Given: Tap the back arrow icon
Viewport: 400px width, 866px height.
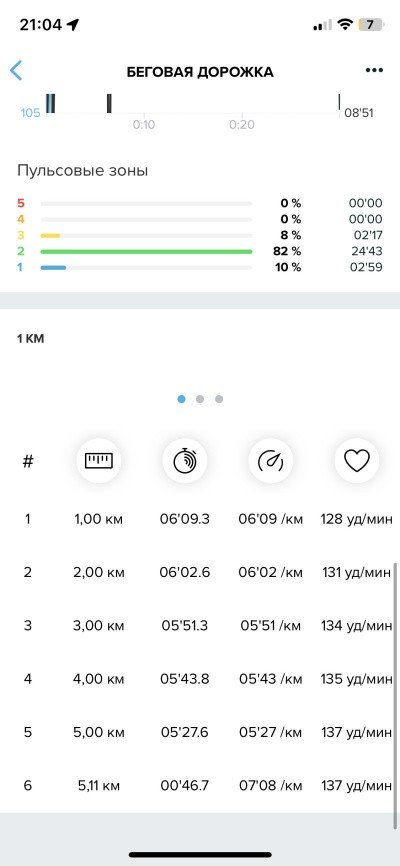Looking at the screenshot, I should [x=16, y=71].
